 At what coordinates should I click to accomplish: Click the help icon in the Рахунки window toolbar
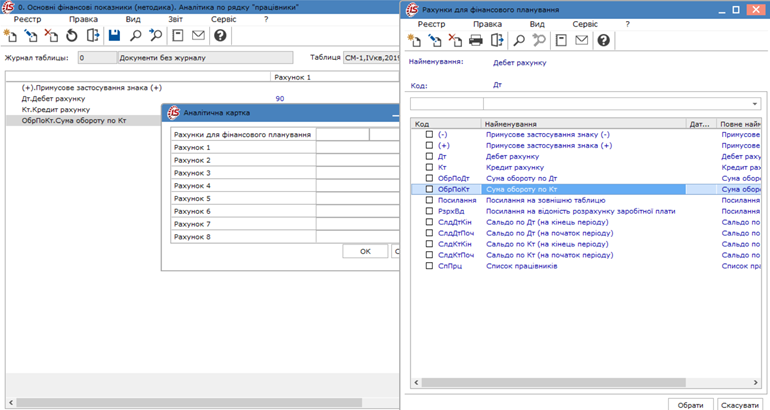tap(604, 40)
